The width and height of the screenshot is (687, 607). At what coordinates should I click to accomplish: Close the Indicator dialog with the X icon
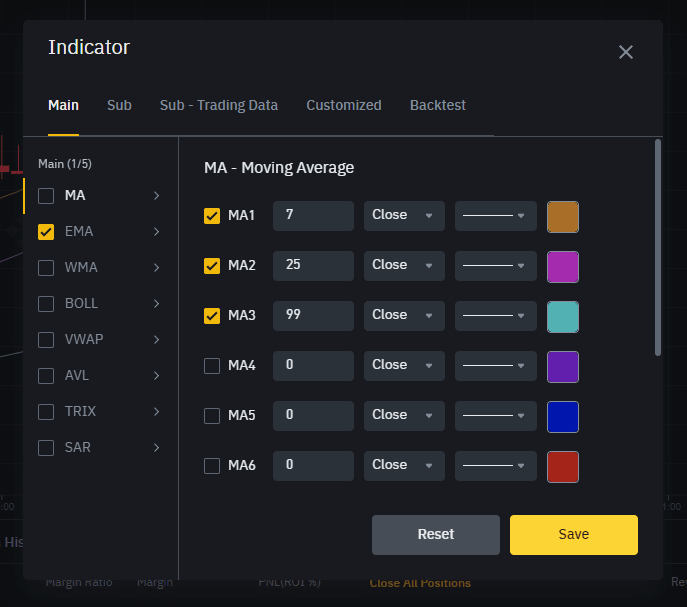(x=626, y=52)
